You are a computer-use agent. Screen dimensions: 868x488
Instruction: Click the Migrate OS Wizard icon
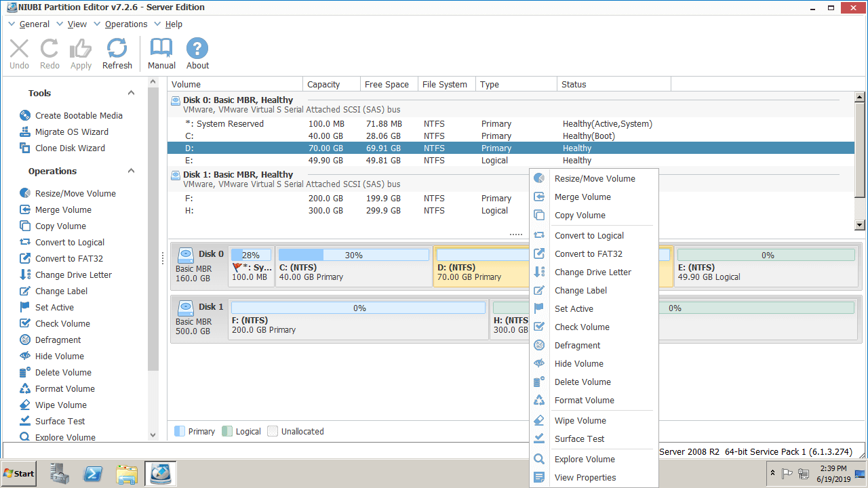(25, 132)
